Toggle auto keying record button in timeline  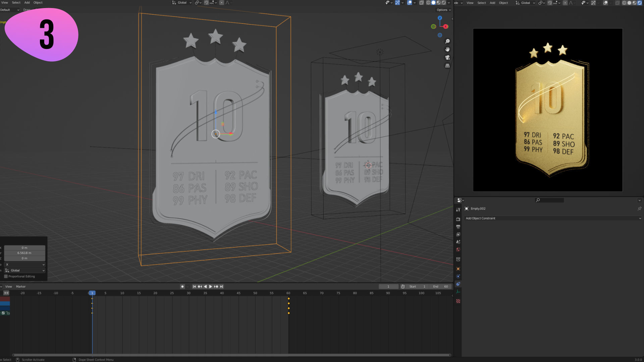click(182, 287)
